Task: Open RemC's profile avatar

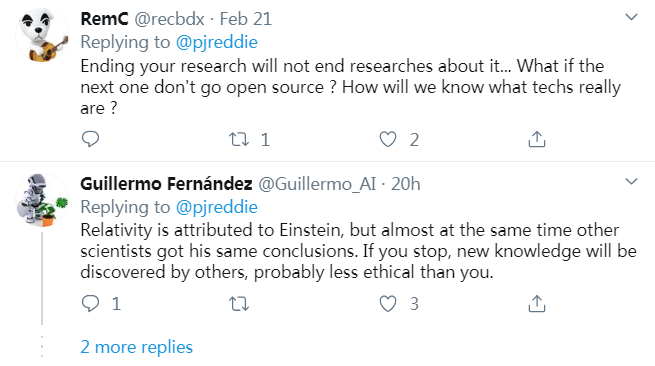Action: click(x=42, y=35)
